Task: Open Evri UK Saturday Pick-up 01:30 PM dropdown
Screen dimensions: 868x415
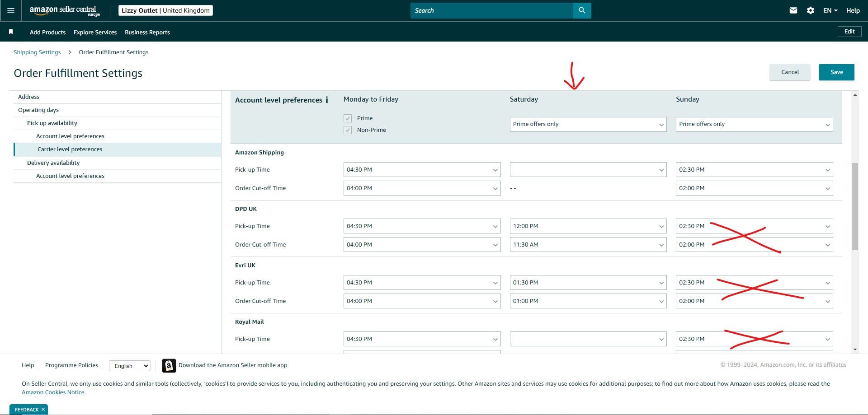Action: point(588,283)
